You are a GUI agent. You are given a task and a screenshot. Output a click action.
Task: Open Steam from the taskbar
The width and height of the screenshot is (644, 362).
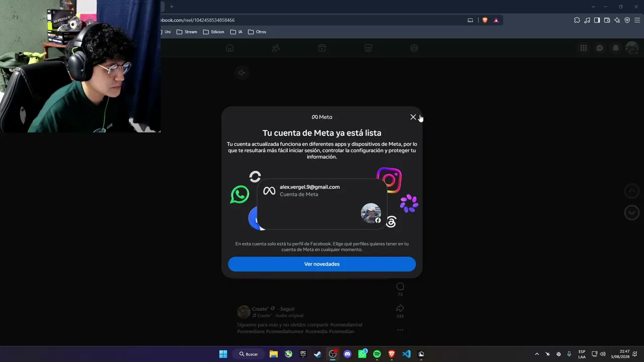(317, 354)
